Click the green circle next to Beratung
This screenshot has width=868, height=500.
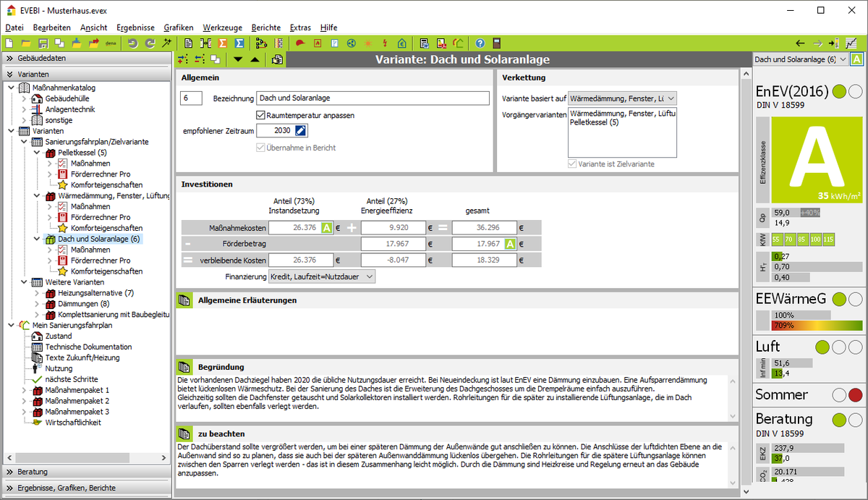[839, 420]
